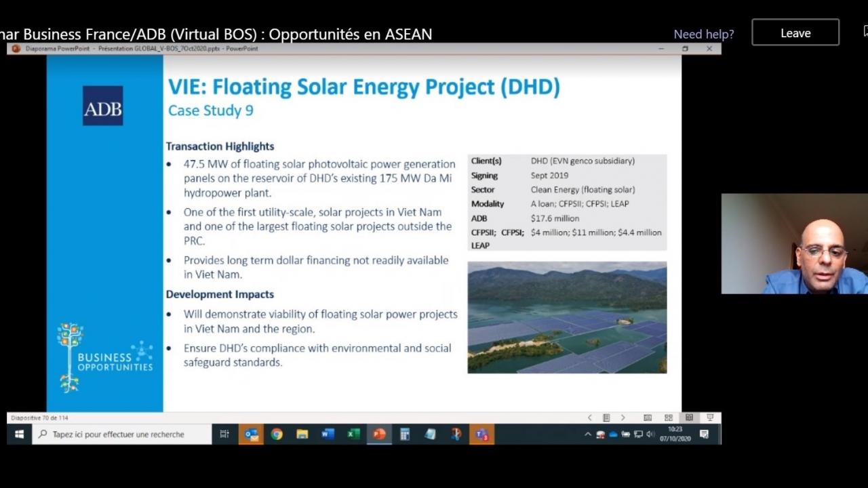Viewport: 868px width, 488px height.
Task: Open Calculator from the taskbar
Action: coord(405,434)
